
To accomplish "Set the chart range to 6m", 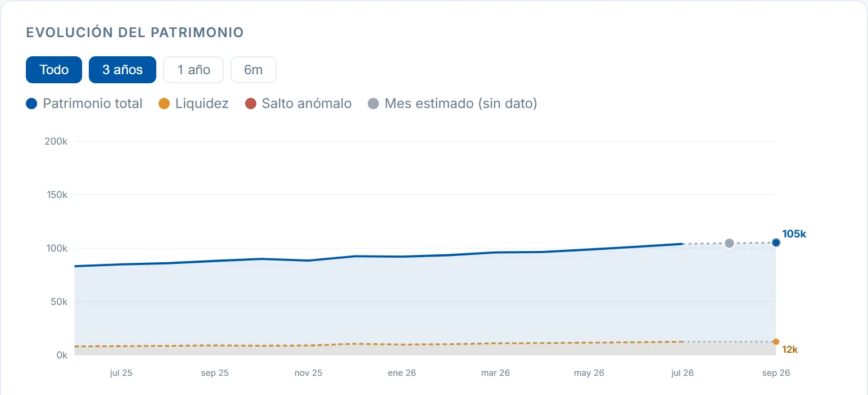I will click(254, 70).
